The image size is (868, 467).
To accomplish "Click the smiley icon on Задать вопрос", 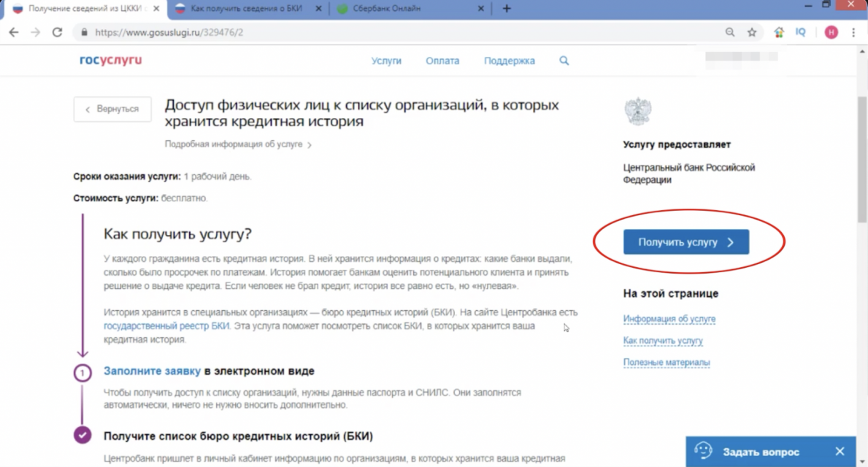I will 702,451.
